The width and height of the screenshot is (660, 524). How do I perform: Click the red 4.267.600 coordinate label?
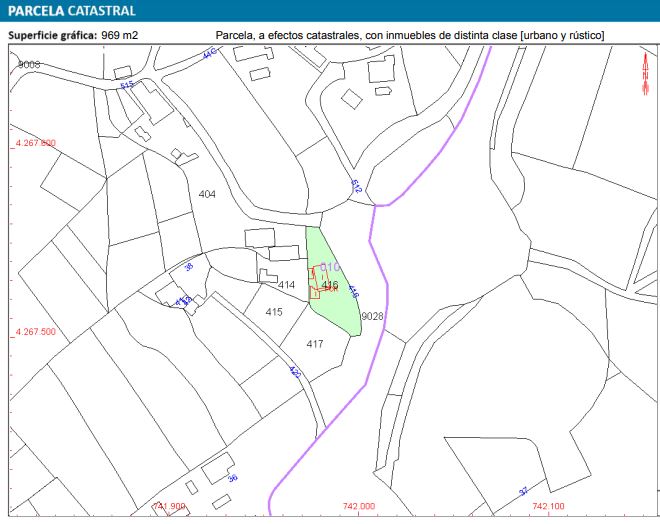point(35,144)
